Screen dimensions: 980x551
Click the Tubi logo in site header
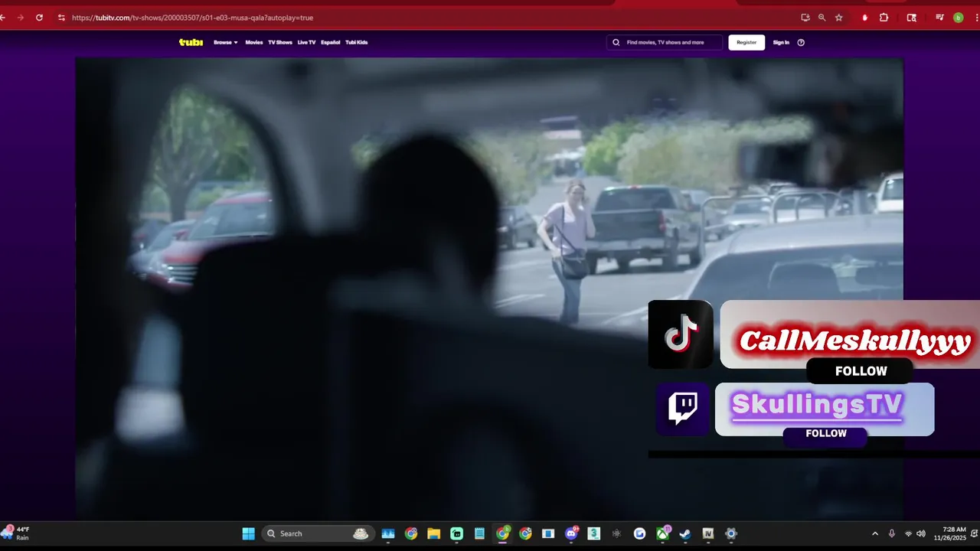[191, 42]
